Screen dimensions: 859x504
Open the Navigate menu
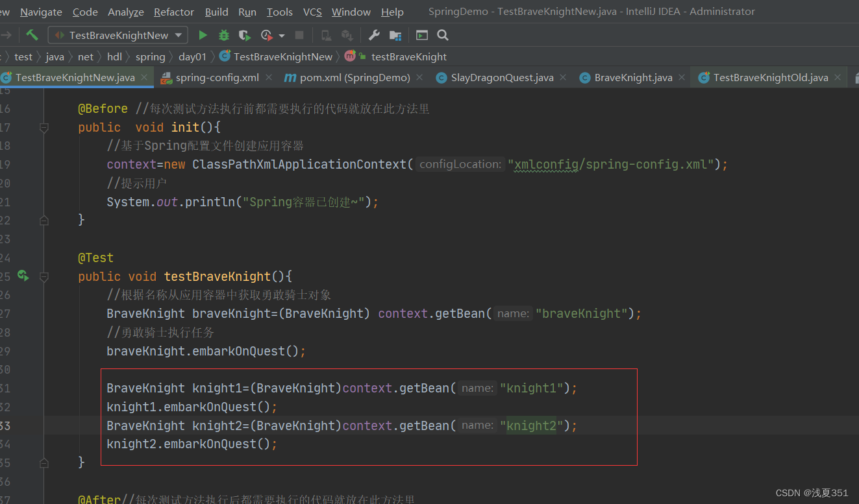click(42, 12)
